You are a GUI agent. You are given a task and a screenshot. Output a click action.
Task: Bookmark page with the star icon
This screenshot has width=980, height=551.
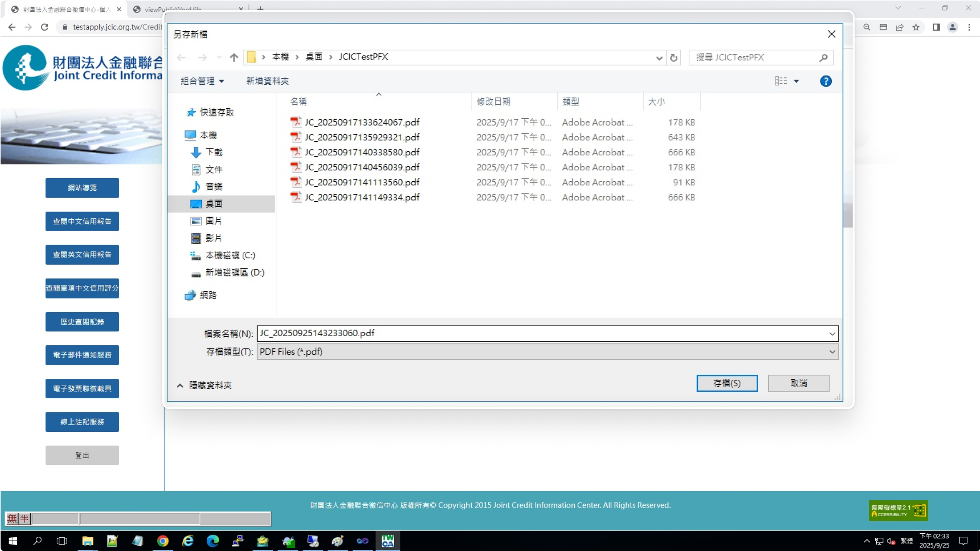coord(916,27)
